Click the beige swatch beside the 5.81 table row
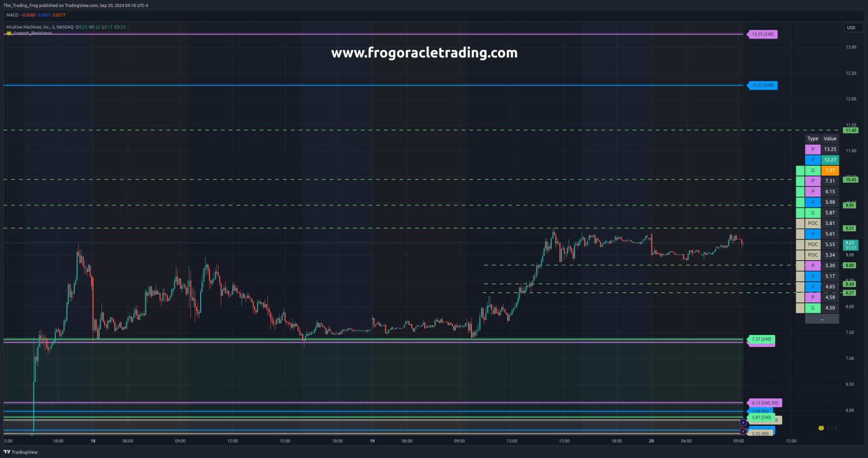The height and width of the screenshot is (458, 868). 800,223
